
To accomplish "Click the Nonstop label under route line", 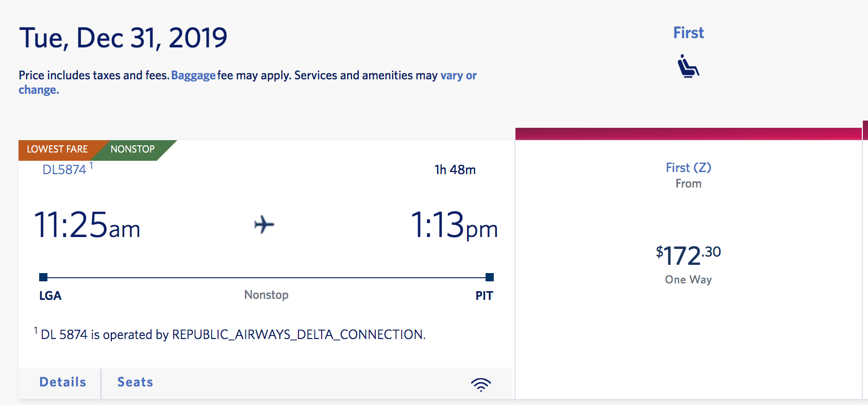I will click(266, 295).
